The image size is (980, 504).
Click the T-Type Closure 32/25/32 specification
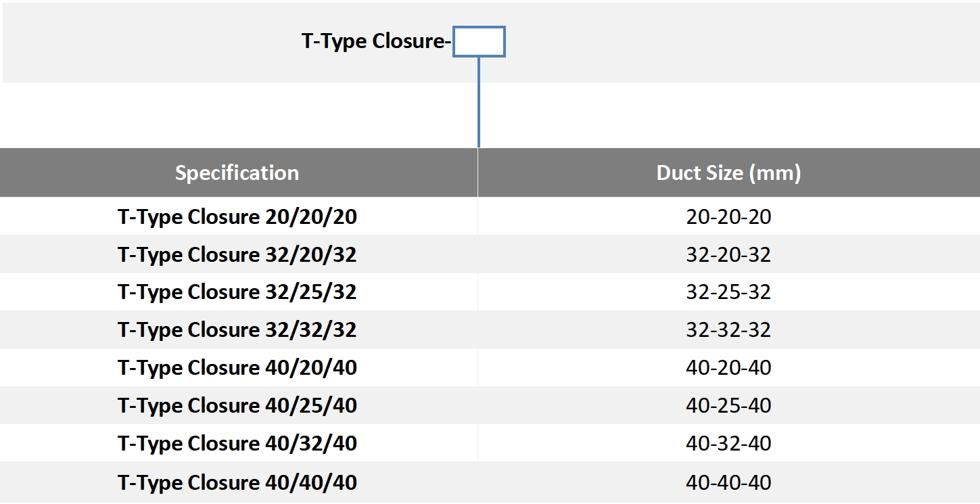(237, 292)
